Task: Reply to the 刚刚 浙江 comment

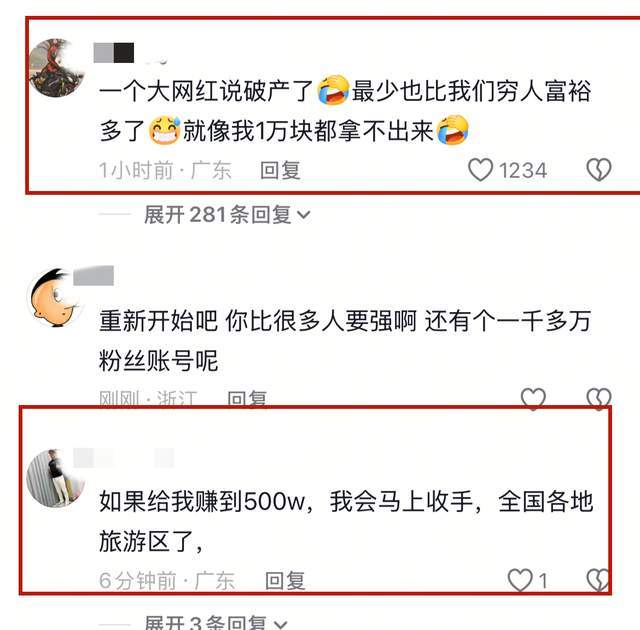Action: pos(247,398)
